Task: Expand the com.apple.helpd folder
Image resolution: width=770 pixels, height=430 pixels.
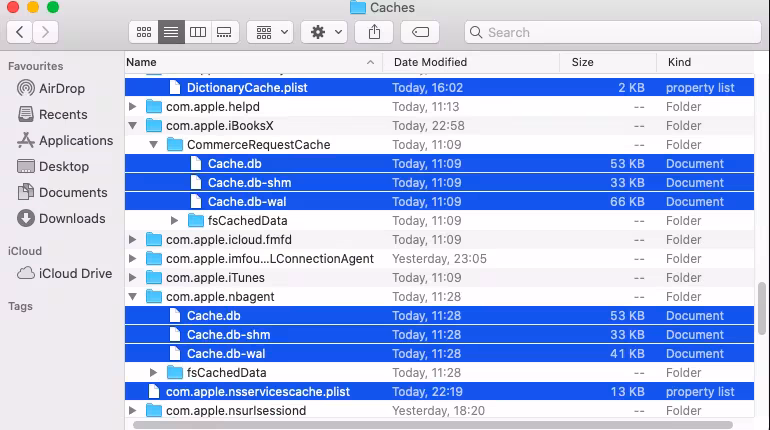Action: point(132,107)
